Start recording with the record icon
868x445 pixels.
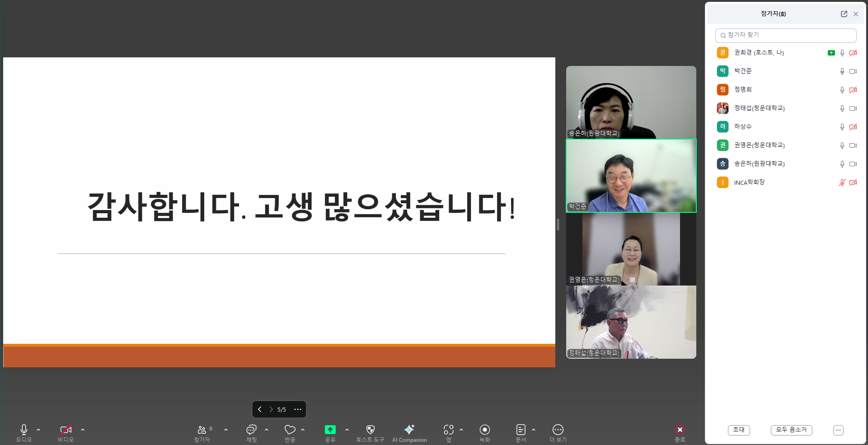pyautogui.click(x=484, y=430)
